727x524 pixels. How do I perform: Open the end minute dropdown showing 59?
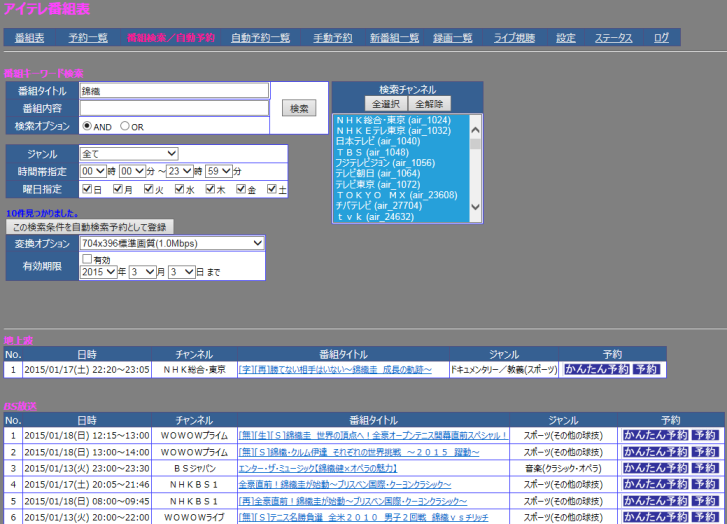click(219, 171)
